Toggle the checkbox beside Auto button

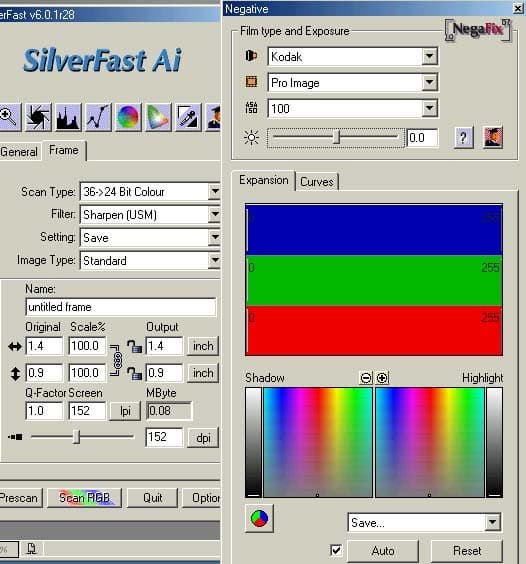[336, 550]
